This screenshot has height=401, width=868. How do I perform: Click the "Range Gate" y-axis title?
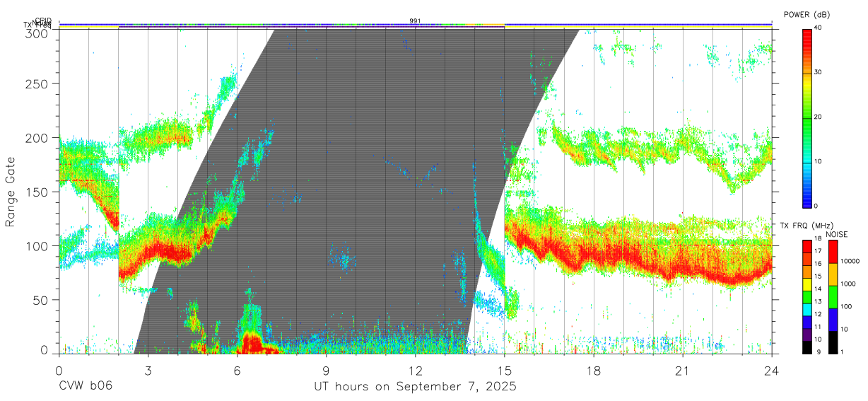pos(11,192)
